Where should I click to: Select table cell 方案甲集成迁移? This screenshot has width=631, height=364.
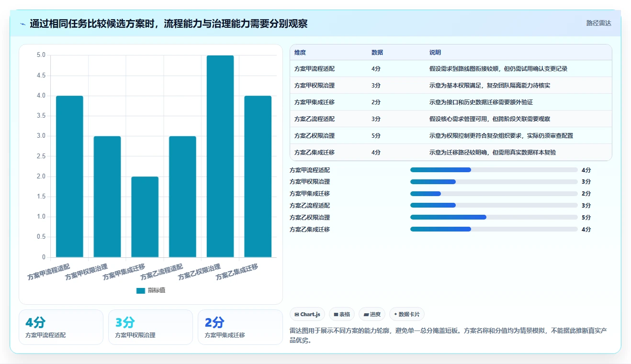pyautogui.click(x=315, y=102)
